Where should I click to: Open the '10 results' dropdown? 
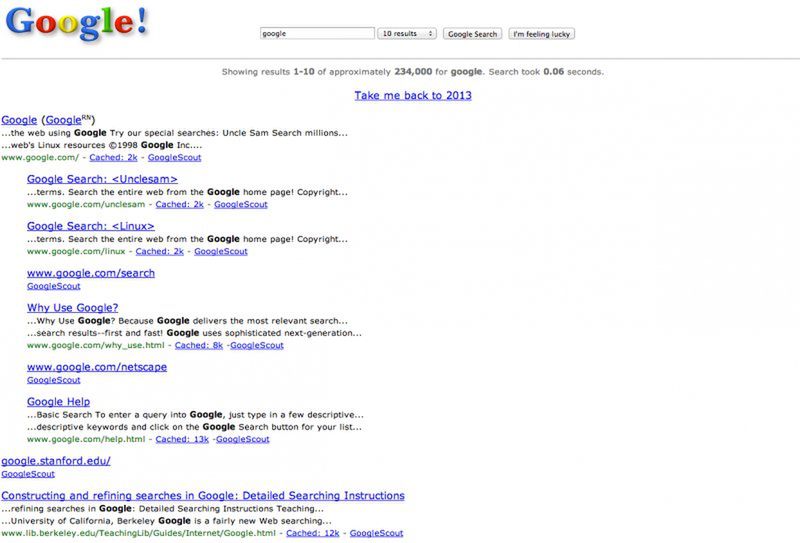[x=407, y=33]
